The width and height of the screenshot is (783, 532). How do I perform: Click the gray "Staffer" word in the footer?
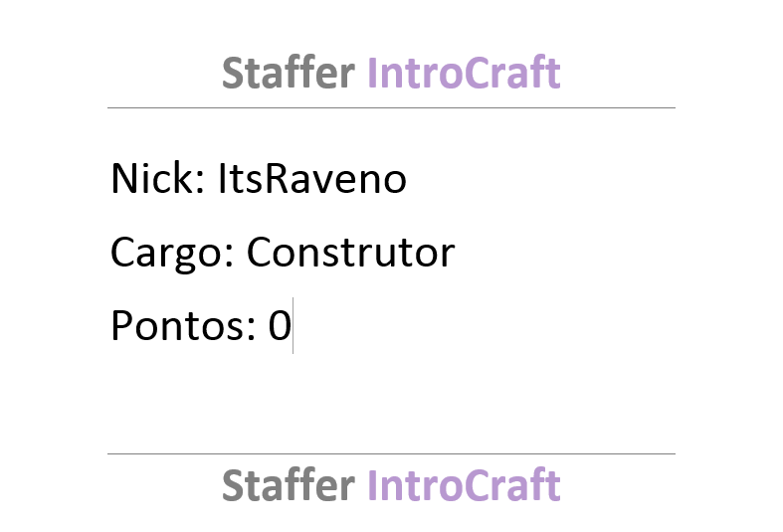pos(289,484)
